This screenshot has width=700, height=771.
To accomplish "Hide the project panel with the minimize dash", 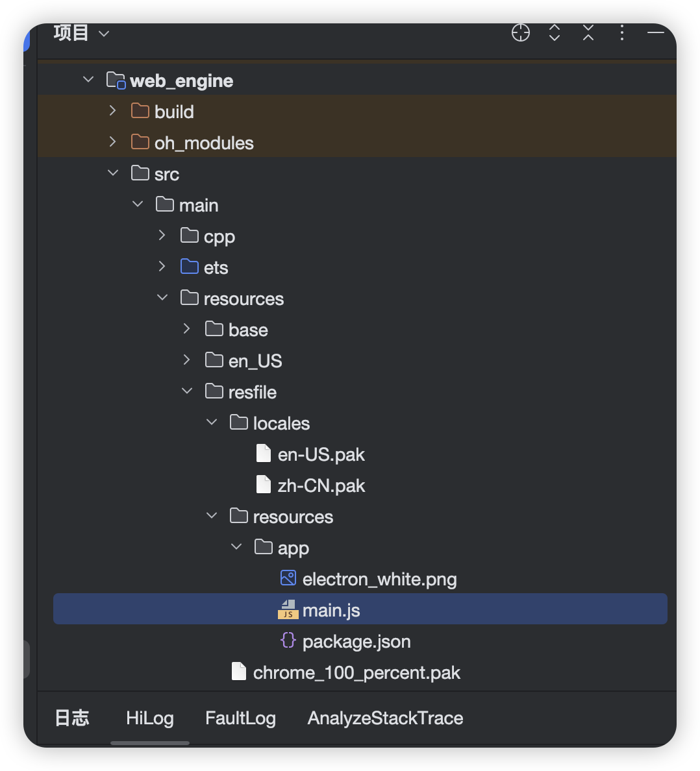I will [656, 32].
